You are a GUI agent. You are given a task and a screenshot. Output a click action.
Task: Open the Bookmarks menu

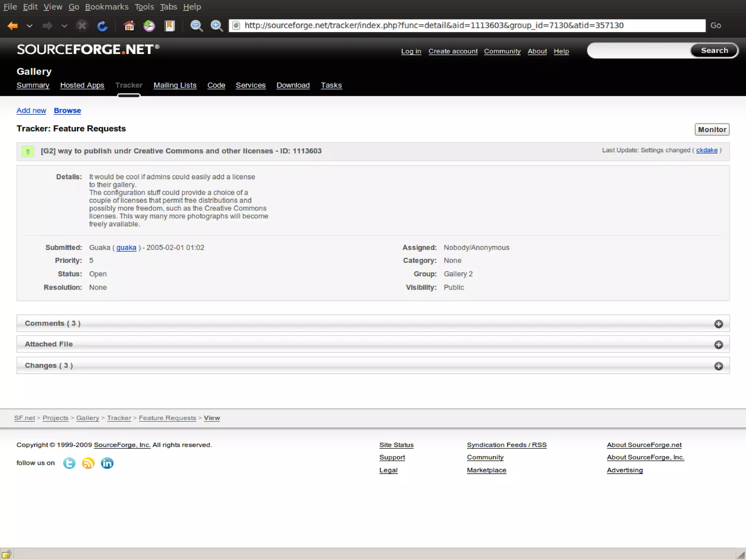tap(106, 7)
